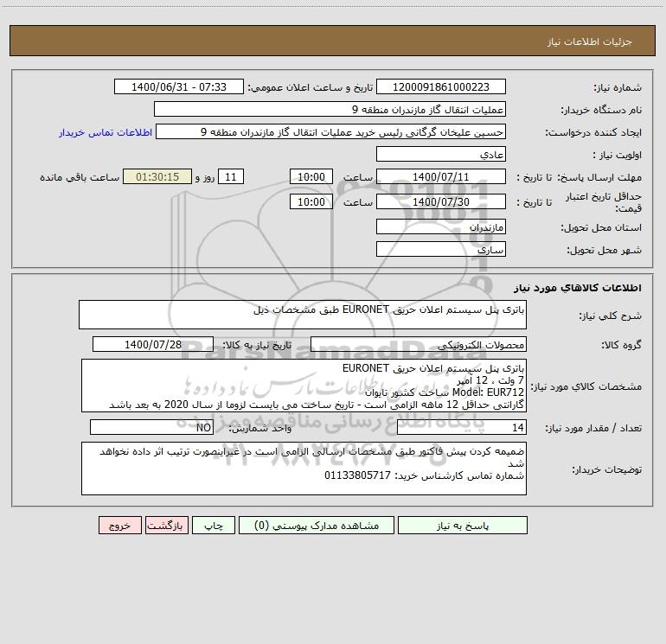Open اطلاعات تماس خریدار link
Viewport: 666px width, 644px height.
(106, 132)
